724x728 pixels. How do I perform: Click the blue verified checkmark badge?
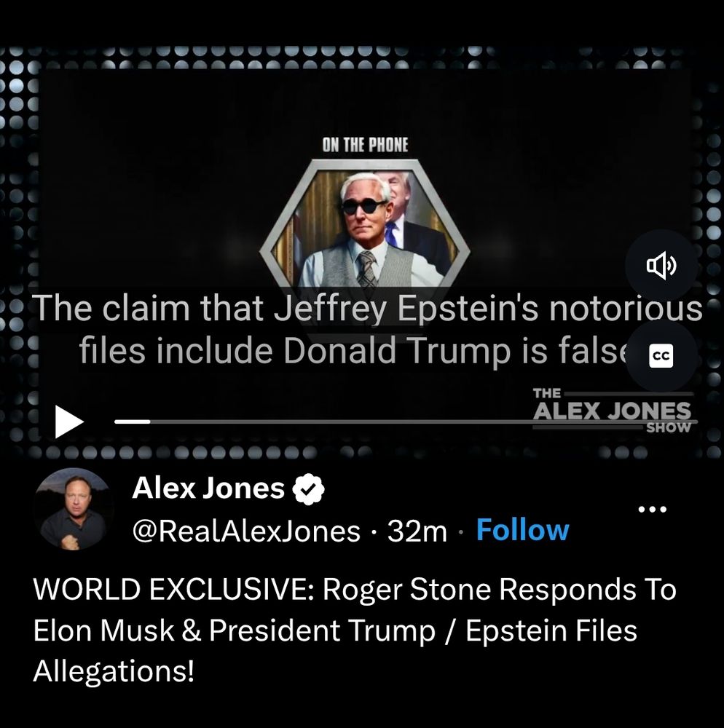308,489
